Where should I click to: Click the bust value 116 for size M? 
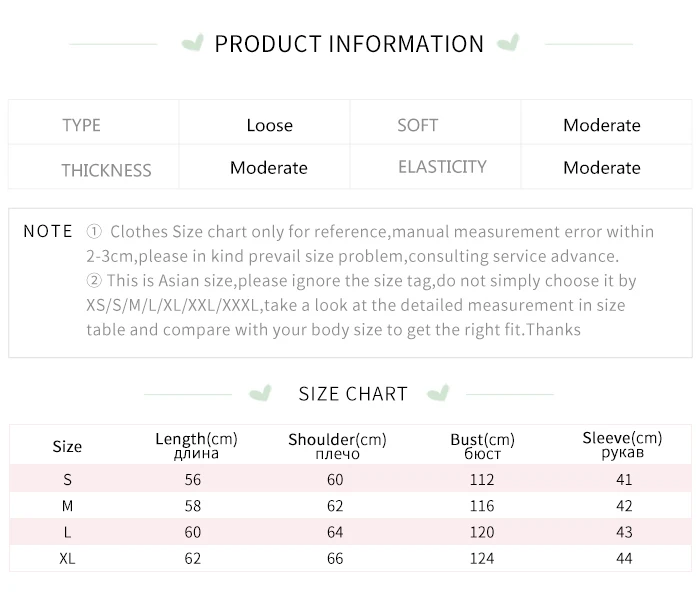click(482, 507)
